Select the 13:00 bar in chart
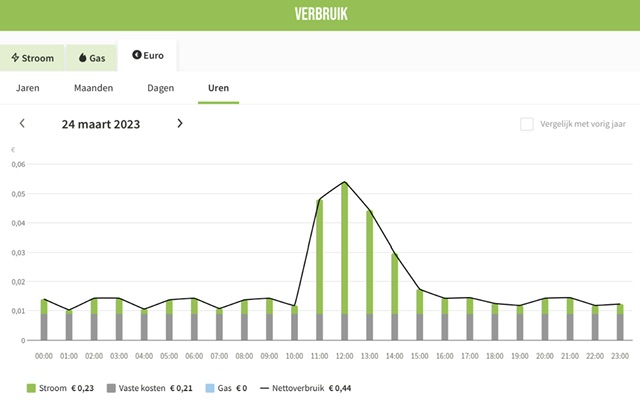Image resolution: width=640 pixels, height=409 pixels. [x=369, y=275]
